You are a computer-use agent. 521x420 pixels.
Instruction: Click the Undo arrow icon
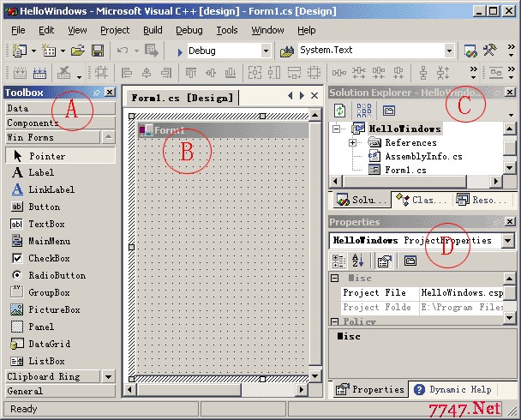pos(123,51)
